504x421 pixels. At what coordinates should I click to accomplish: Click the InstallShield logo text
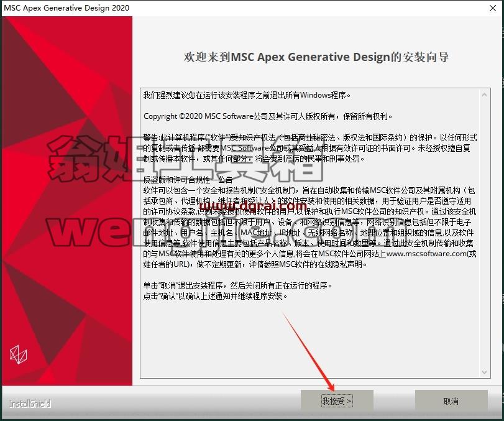(x=30, y=404)
